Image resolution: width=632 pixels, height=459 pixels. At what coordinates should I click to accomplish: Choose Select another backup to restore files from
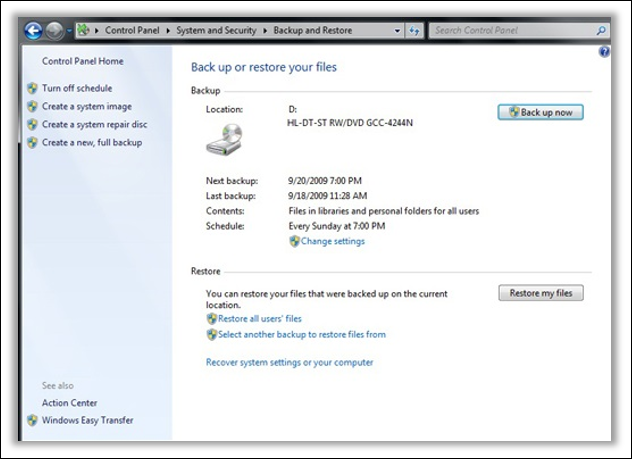(x=302, y=334)
